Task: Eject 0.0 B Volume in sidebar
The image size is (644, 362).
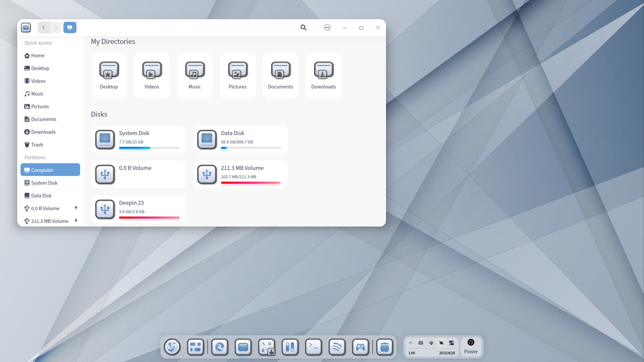Action: tap(76, 208)
